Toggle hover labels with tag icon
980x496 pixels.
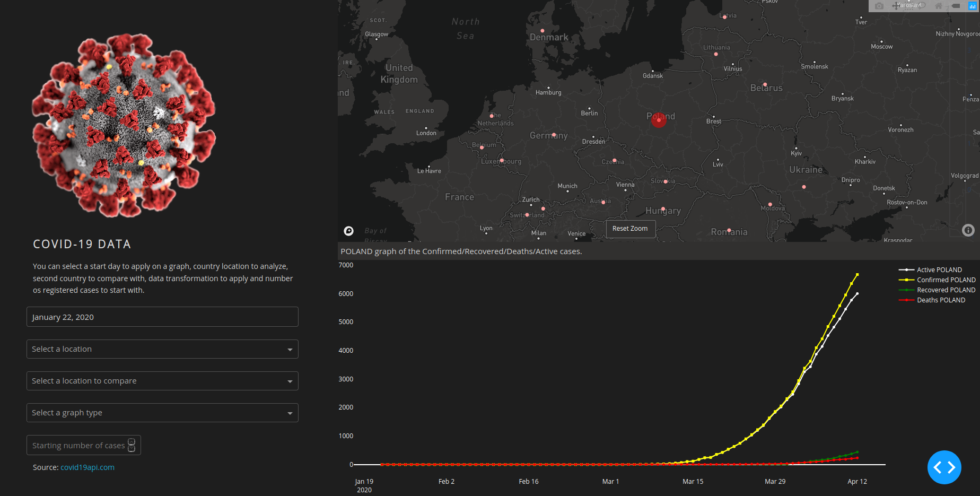tap(956, 6)
